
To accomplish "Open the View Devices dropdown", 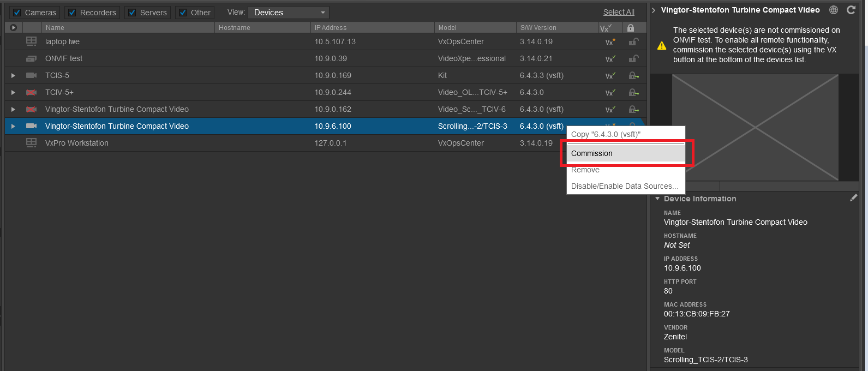I will pos(289,13).
